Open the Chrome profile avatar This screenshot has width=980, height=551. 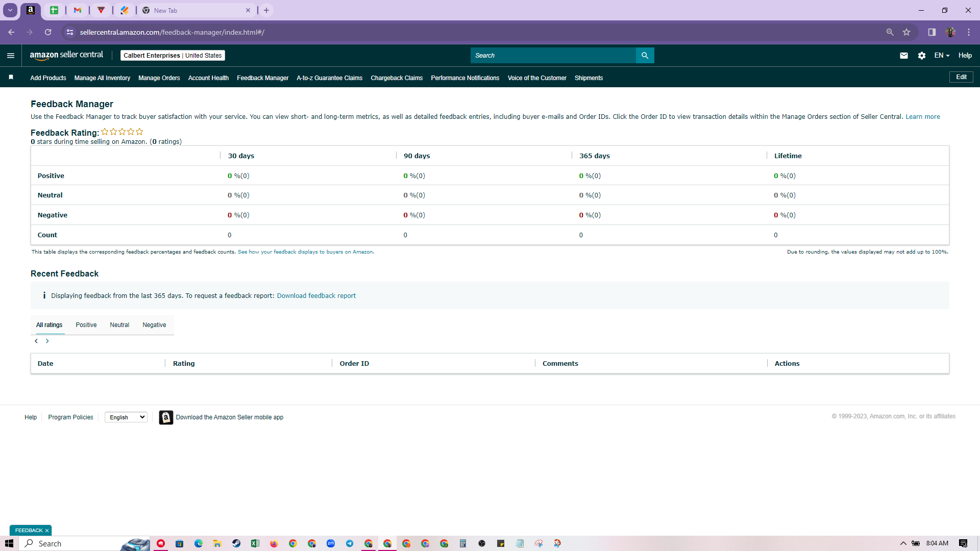(950, 32)
